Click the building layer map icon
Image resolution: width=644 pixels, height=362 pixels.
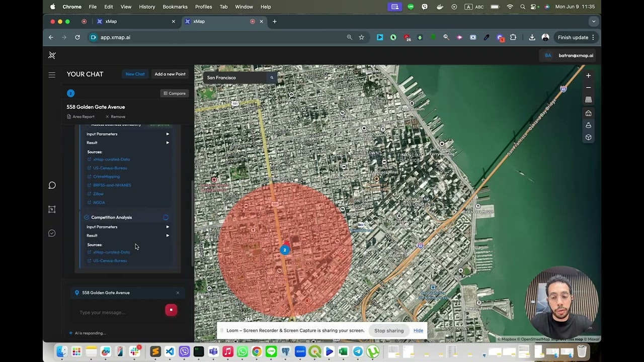[x=588, y=113]
